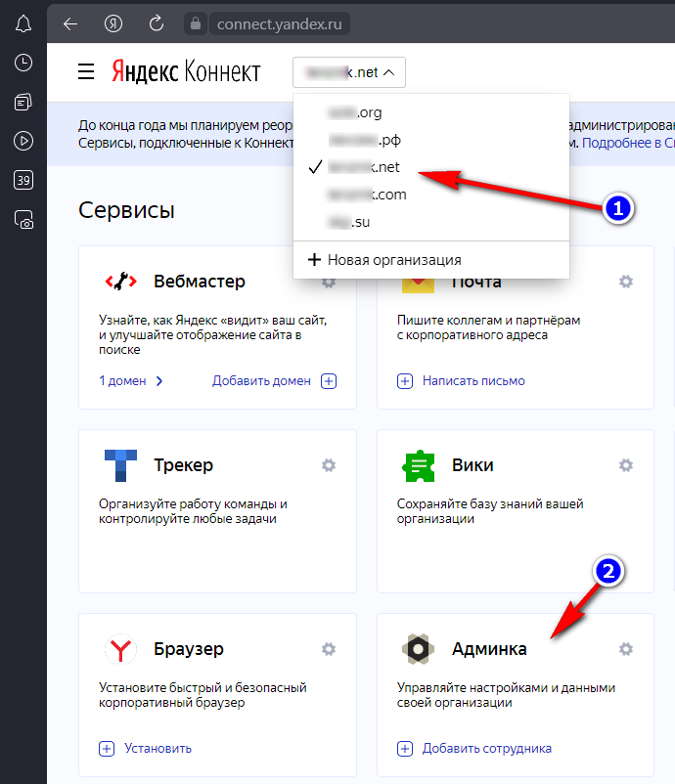Click Добавить сотрудника
The height and width of the screenshot is (784, 675).
[486, 749]
